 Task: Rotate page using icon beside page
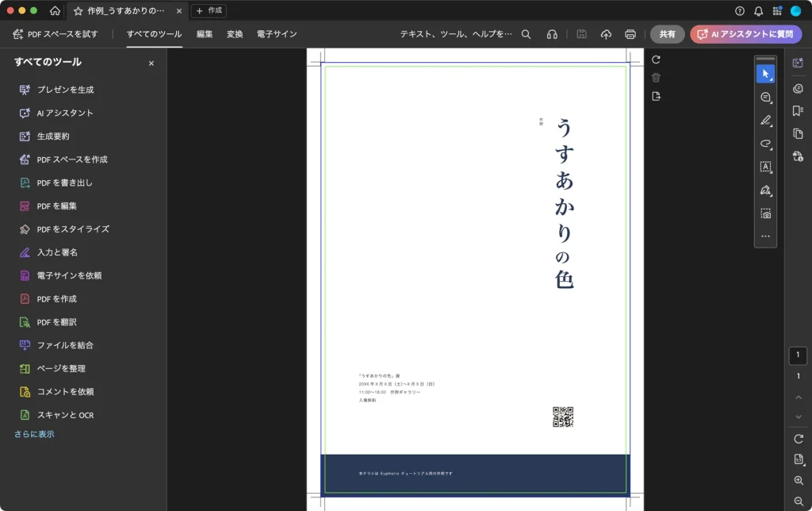coord(656,60)
